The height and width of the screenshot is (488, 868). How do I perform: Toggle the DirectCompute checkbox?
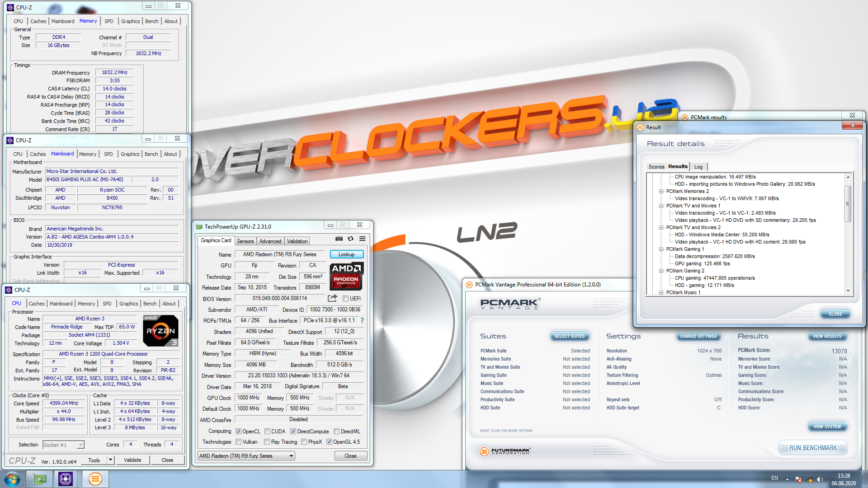click(x=293, y=432)
